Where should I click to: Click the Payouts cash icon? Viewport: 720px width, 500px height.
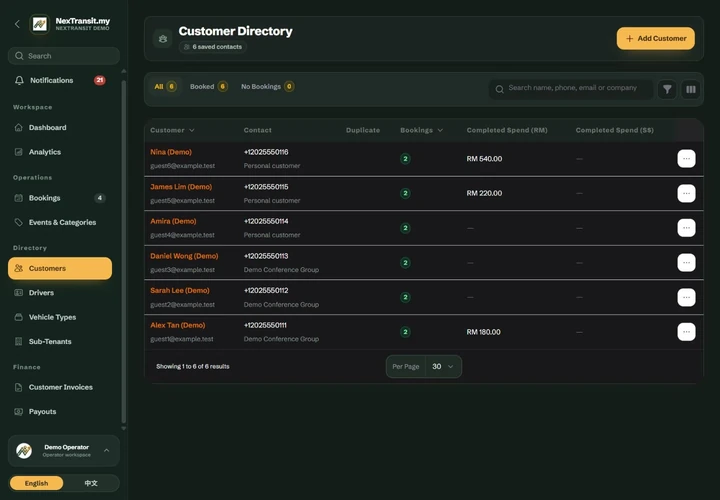18,411
